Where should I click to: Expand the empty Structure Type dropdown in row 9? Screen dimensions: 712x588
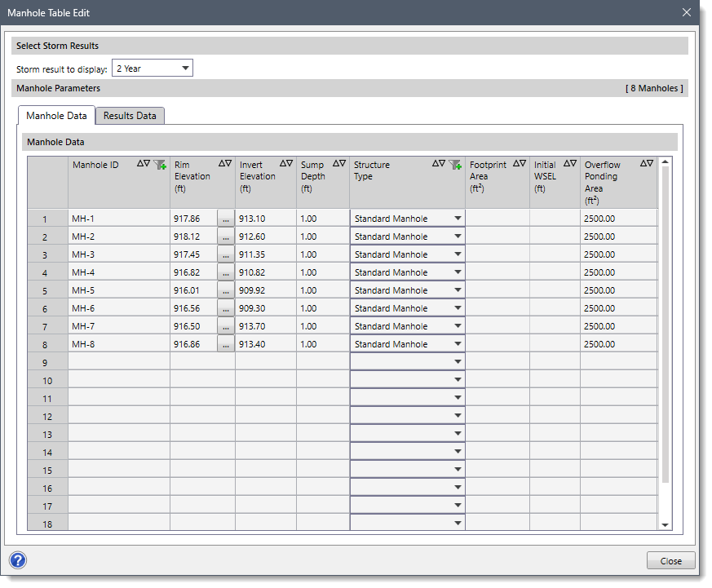point(457,361)
